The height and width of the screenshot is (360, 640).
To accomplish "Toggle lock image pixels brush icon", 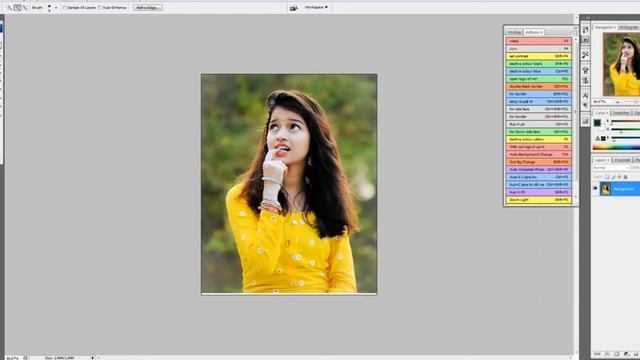I will pyautogui.click(x=613, y=177).
